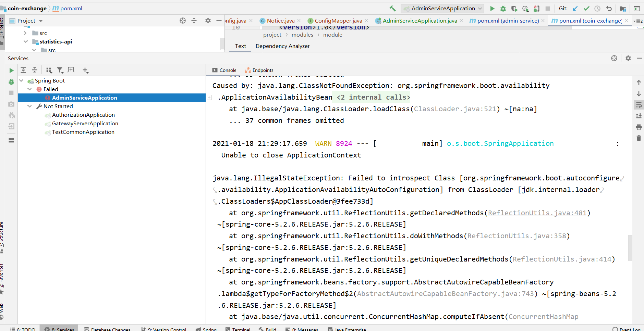The image size is (644, 331).
Task: Collapse the statistics-api module node
Action: point(25,41)
